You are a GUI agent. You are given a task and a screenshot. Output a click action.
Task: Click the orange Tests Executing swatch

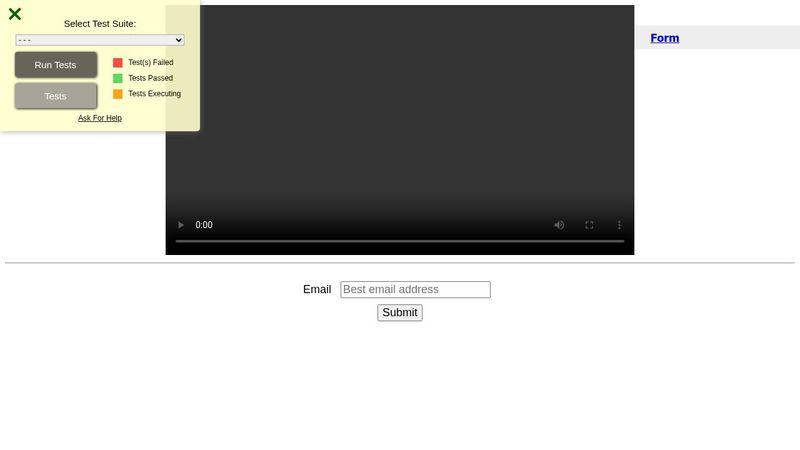tap(118, 94)
